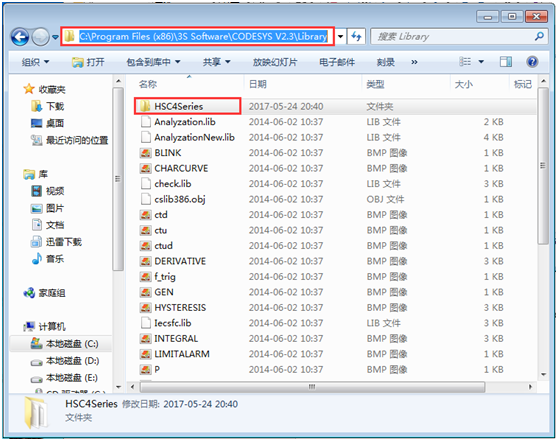Image resolution: width=558 pixels, height=441 pixels.
Task: Click the change view icon in toolbar
Action: pos(465,62)
